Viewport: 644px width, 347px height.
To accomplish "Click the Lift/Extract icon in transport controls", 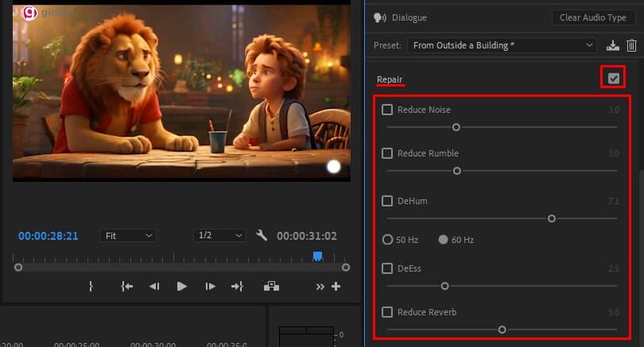I will pyautogui.click(x=272, y=287).
